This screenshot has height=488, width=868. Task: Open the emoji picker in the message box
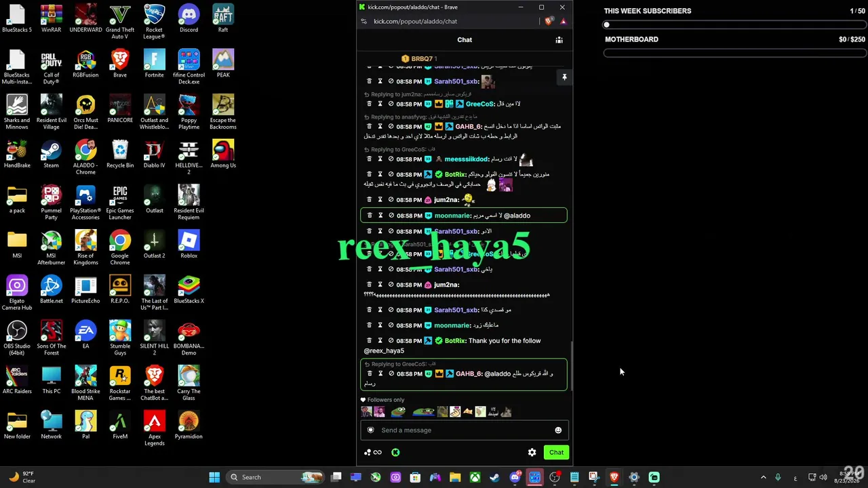pos(558,430)
